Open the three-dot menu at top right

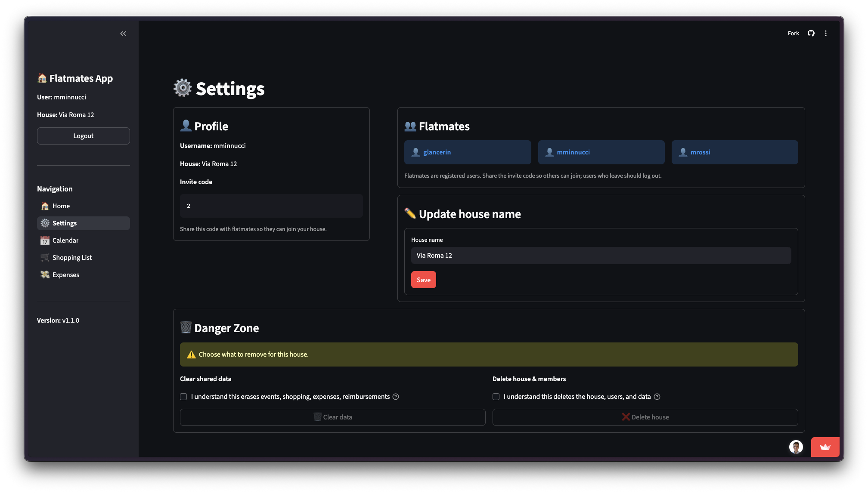[826, 33]
